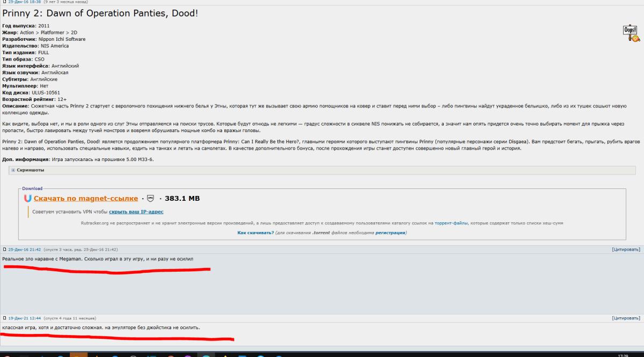Screen dimensions: 644x357
Task: Open the Как скачивать? help link
Action: pos(255,233)
